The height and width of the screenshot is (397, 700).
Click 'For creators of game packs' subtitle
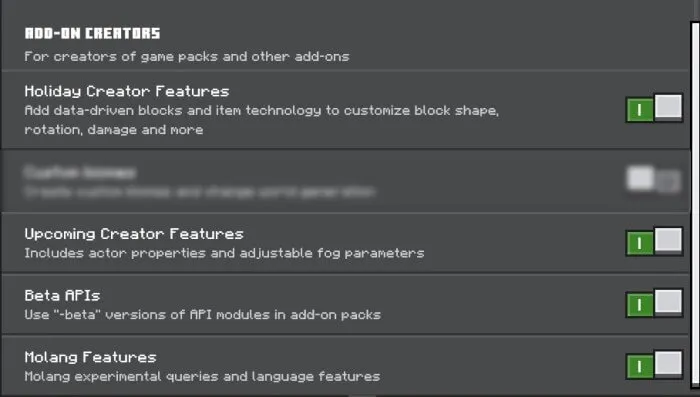[187, 57]
